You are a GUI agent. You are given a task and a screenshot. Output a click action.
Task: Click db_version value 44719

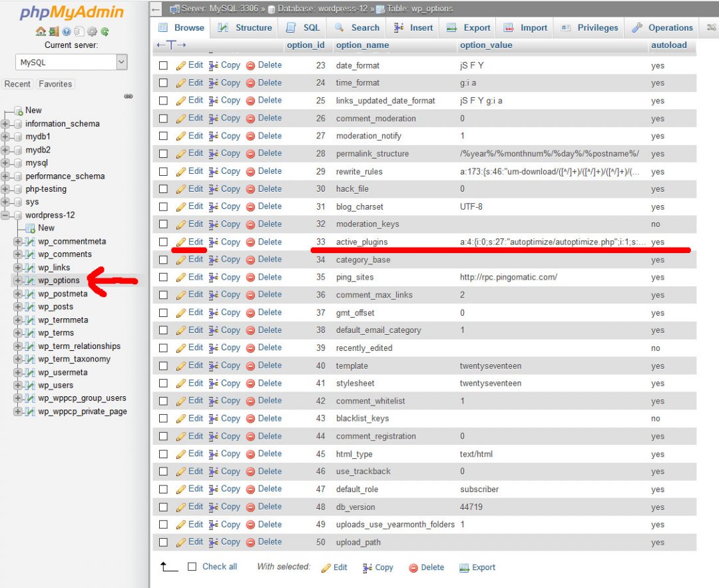pos(471,507)
